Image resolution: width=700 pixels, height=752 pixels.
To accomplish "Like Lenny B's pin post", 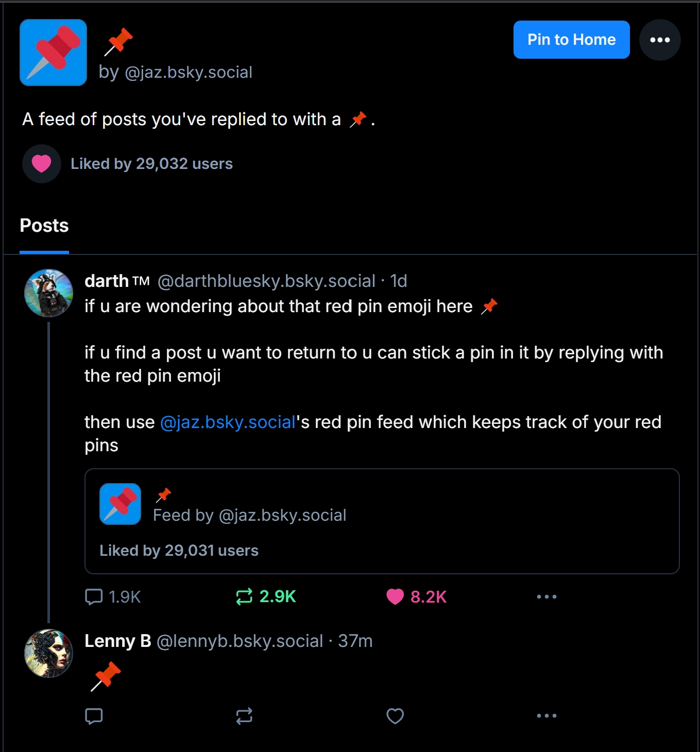I will [x=395, y=716].
